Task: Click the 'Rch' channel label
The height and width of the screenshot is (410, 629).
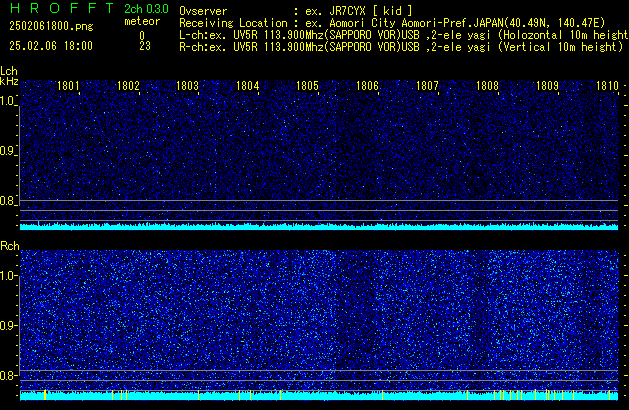Action: [x=10, y=246]
